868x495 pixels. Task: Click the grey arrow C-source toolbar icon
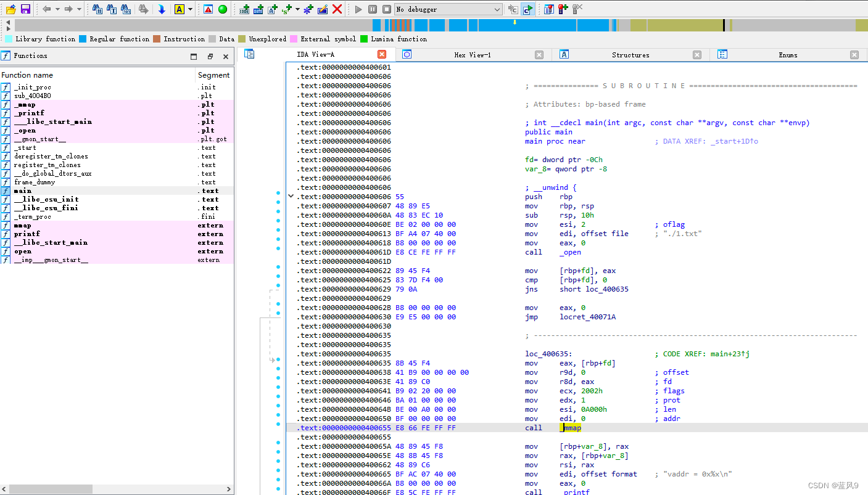[x=513, y=9]
